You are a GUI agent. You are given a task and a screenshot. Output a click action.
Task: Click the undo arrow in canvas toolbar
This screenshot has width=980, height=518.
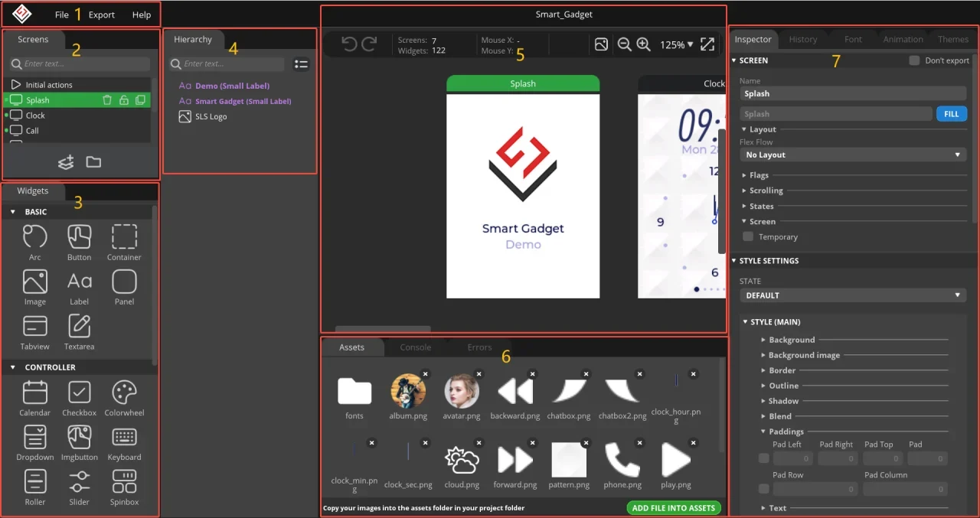(349, 45)
